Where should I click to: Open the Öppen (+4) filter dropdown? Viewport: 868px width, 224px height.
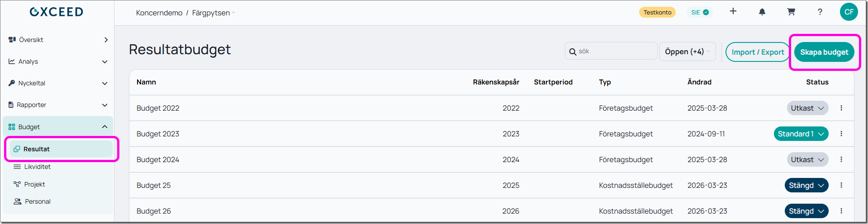(687, 51)
